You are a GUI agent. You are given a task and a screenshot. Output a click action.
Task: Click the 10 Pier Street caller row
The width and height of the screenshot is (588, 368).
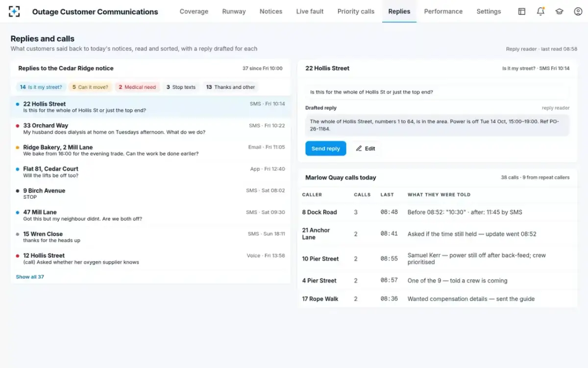pyautogui.click(x=437, y=259)
